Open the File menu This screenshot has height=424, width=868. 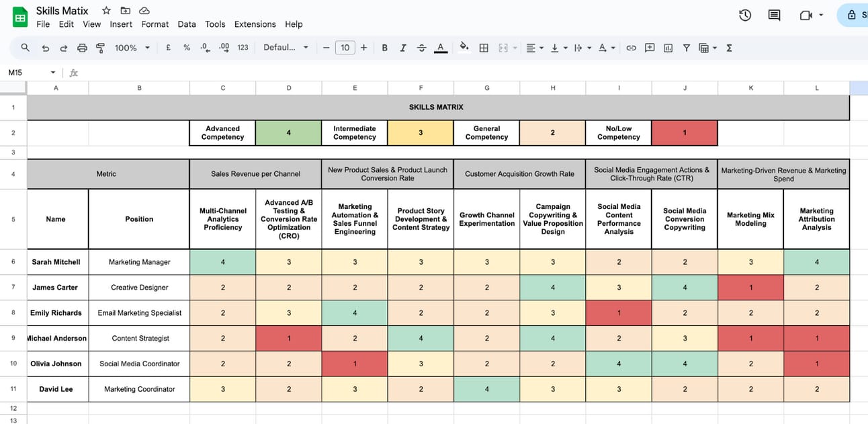coord(43,24)
